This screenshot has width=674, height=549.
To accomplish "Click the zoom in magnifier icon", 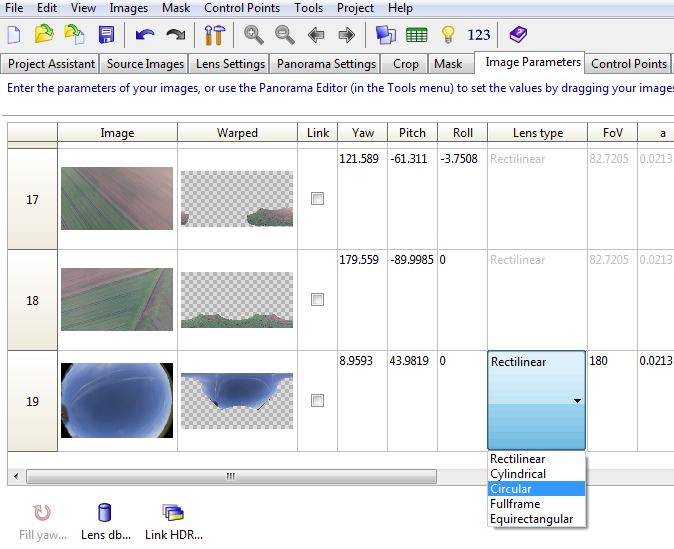I will click(x=254, y=35).
